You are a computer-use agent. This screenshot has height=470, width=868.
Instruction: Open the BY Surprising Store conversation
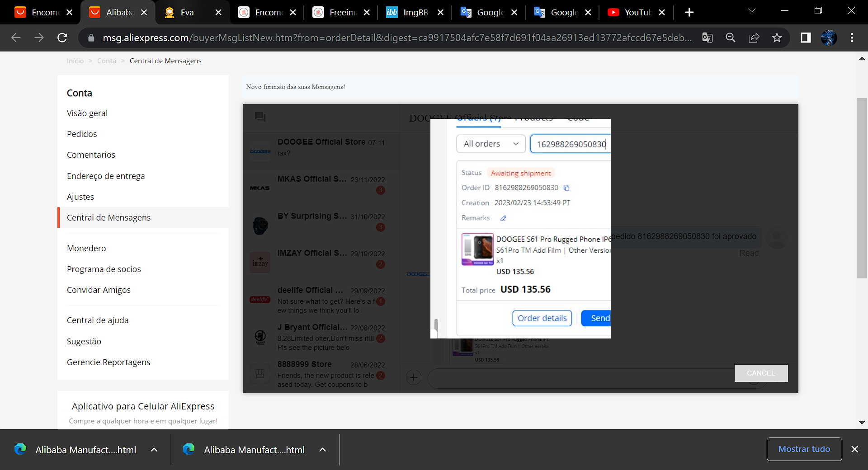pyautogui.click(x=321, y=225)
